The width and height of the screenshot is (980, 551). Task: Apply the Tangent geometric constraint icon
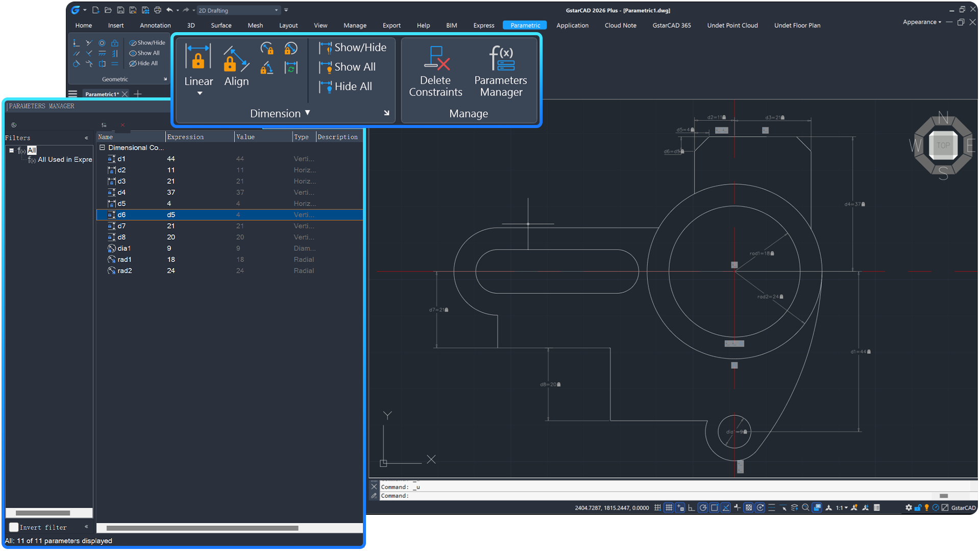tap(76, 64)
